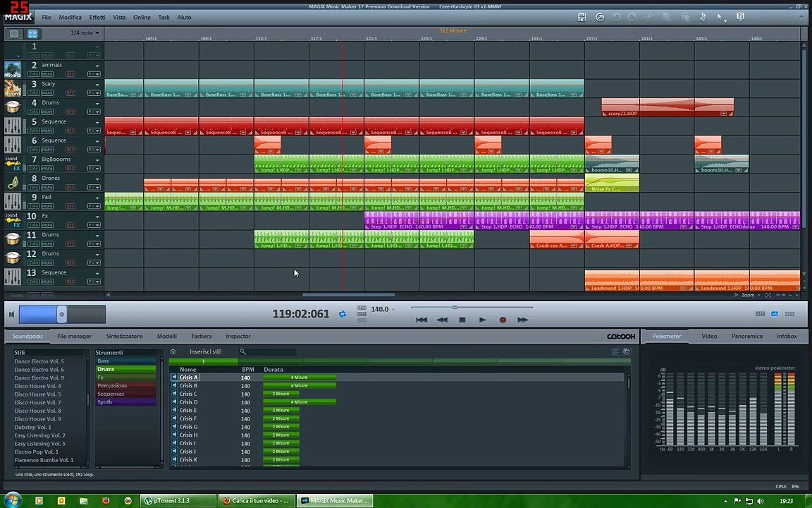Click the drum icon on track 4
812x508 pixels.
point(13,107)
